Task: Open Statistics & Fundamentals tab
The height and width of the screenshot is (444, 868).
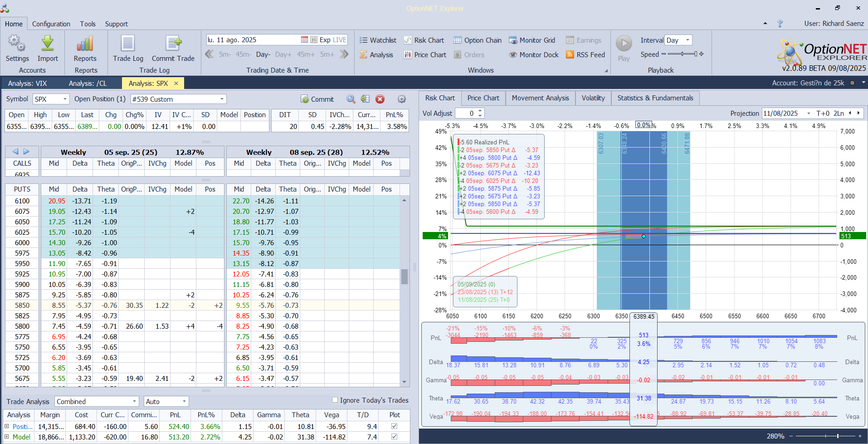Action: 655,98
